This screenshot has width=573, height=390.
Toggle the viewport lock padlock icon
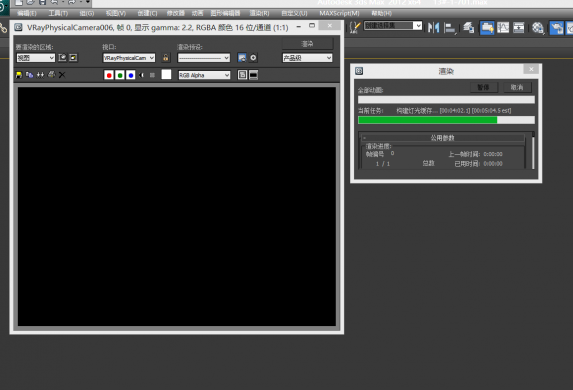coord(166,58)
